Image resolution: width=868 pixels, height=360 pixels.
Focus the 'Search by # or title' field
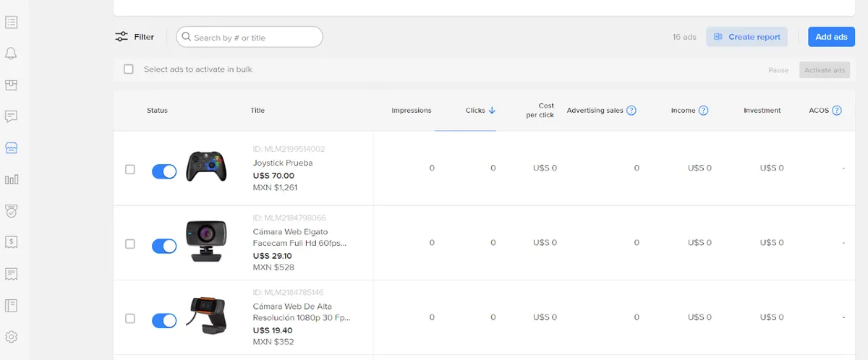[x=250, y=37]
